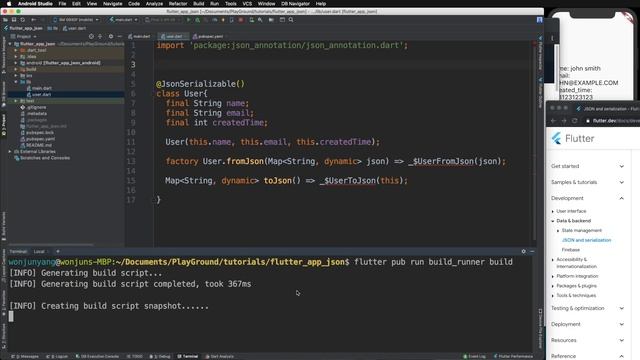Image resolution: width=640 pixels, height=360 pixels.
Task: Click the red Stop icon in toolbar
Action: click(x=241, y=20)
